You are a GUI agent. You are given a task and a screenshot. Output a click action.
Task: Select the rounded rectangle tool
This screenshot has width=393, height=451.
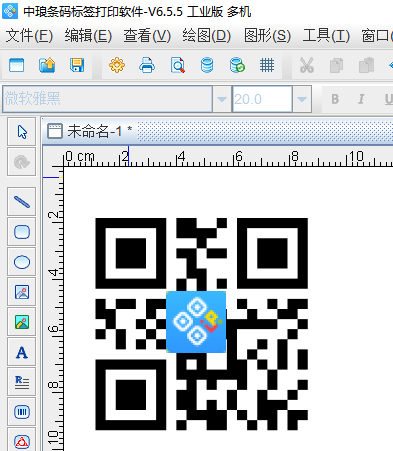(x=22, y=232)
